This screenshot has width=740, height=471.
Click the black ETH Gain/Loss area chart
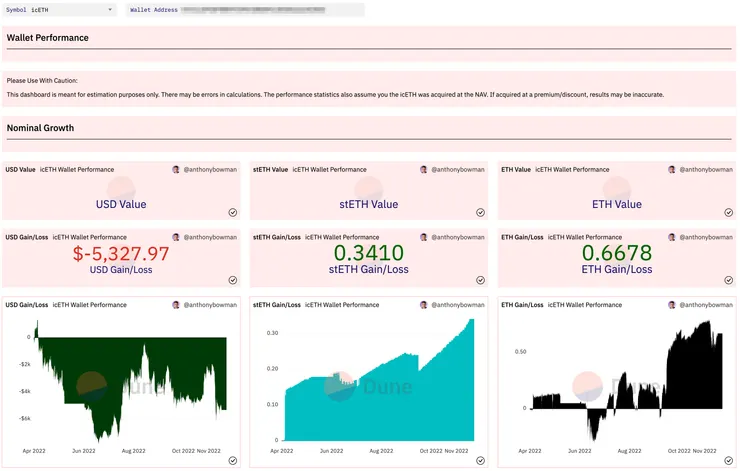click(x=627, y=380)
